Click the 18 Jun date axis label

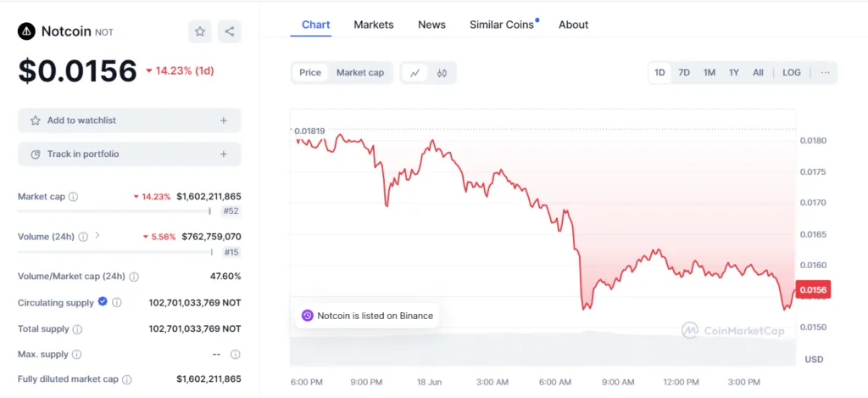click(430, 383)
